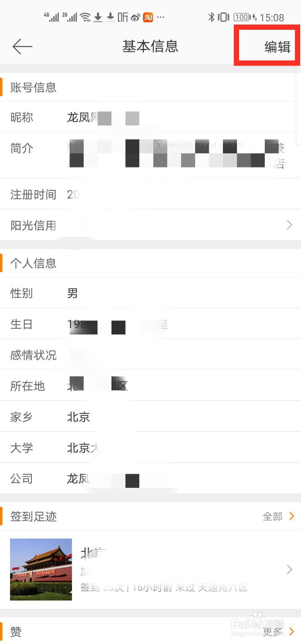
Task: Expand the Beijing check-in entry chevron
Action: pos(289,570)
